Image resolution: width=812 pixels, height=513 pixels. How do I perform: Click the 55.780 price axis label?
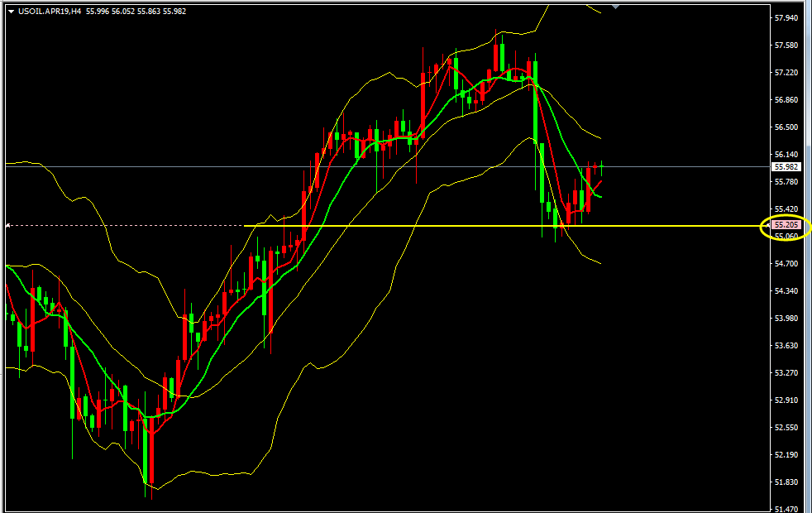click(x=786, y=182)
